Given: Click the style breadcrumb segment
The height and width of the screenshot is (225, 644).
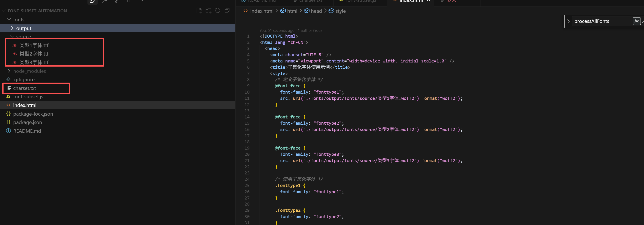Looking at the screenshot, I should [341, 11].
